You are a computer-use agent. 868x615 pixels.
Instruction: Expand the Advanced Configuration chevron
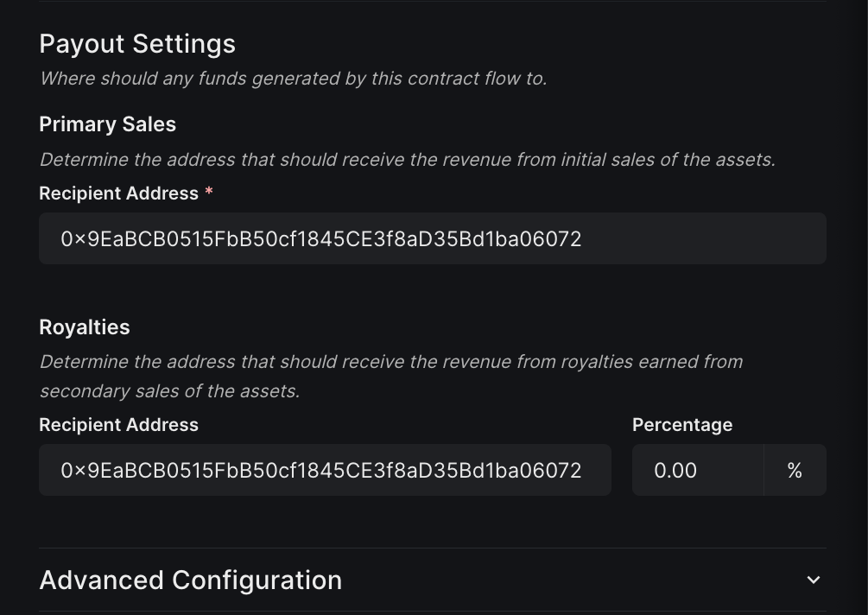(813, 580)
